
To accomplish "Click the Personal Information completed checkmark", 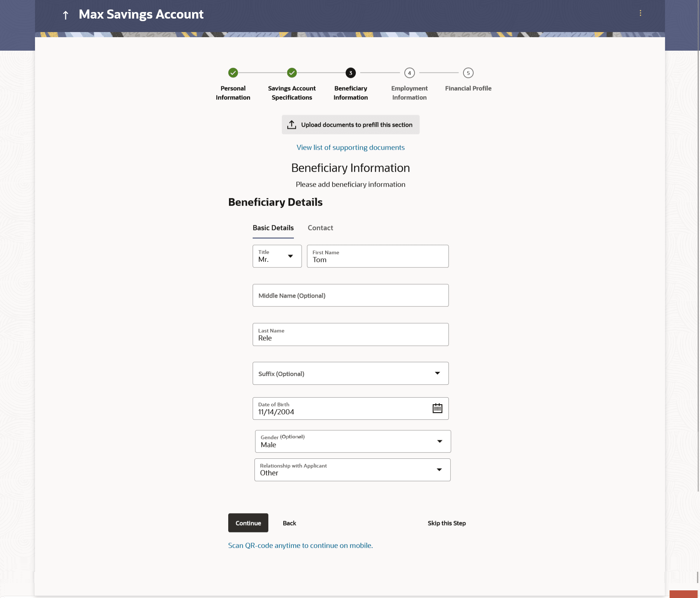I will pos(233,73).
